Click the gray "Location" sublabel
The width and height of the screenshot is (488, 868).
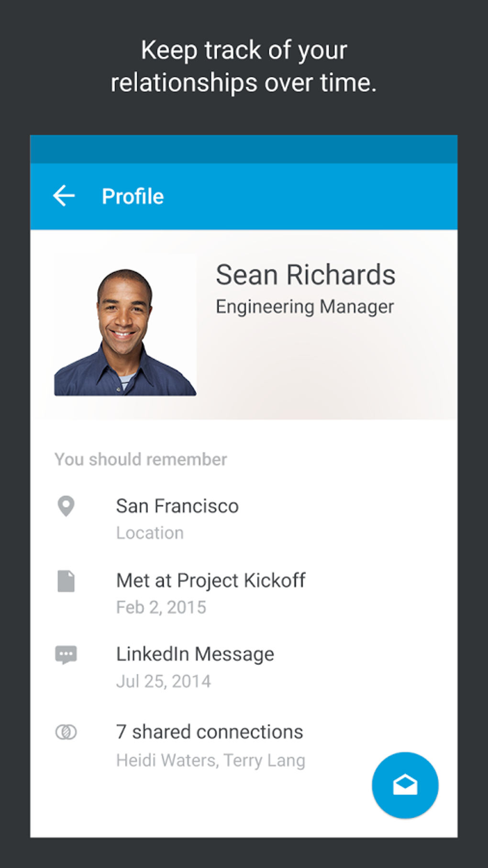coord(150,533)
